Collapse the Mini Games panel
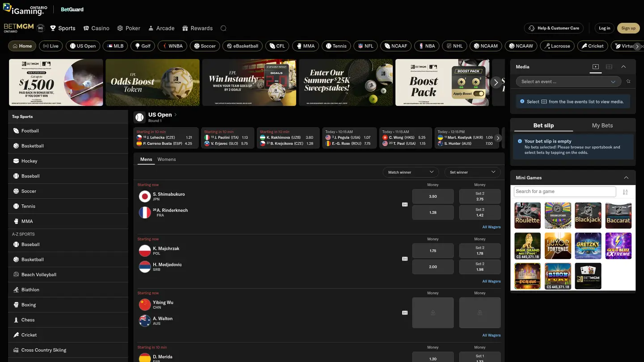This screenshot has width=644, height=362. click(x=626, y=178)
